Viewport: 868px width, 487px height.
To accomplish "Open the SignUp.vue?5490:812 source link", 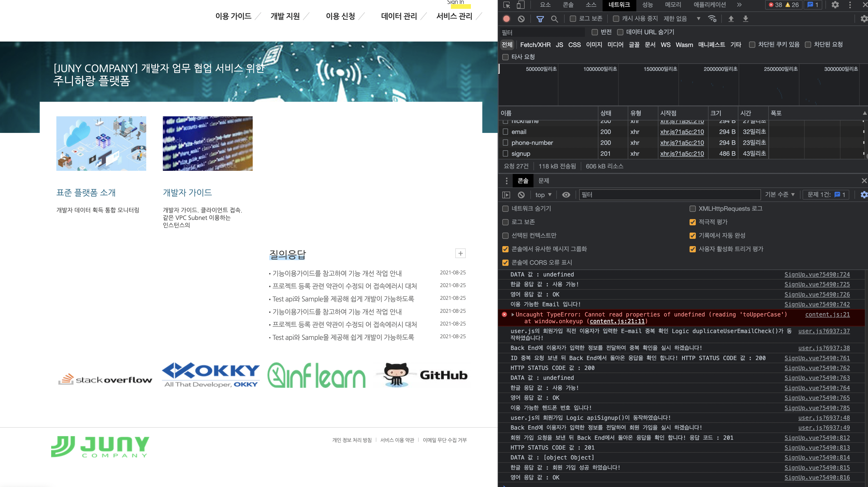I will click(817, 437).
